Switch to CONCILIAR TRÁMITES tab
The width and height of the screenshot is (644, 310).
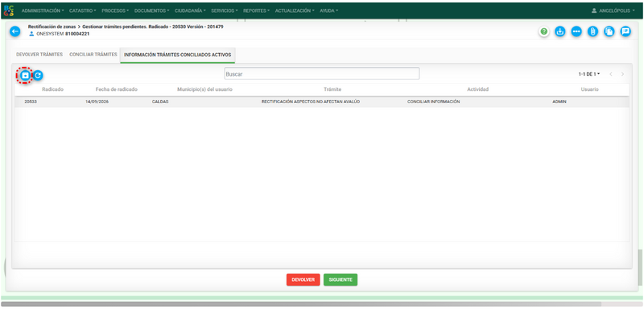click(93, 54)
